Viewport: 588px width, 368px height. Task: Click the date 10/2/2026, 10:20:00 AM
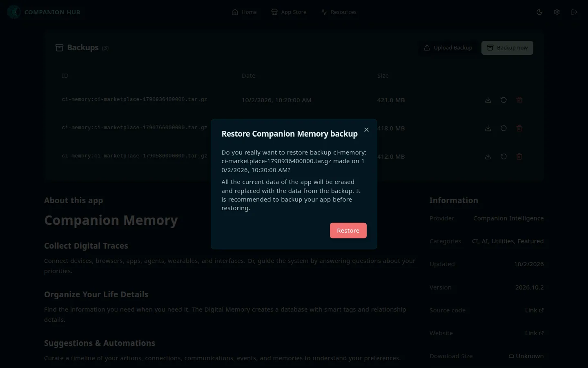tap(276, 100)
